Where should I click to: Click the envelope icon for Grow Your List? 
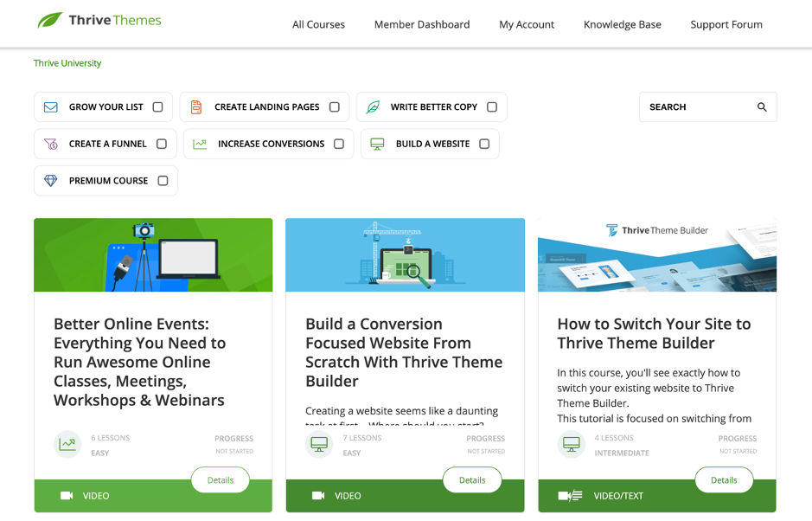[51, 107]
